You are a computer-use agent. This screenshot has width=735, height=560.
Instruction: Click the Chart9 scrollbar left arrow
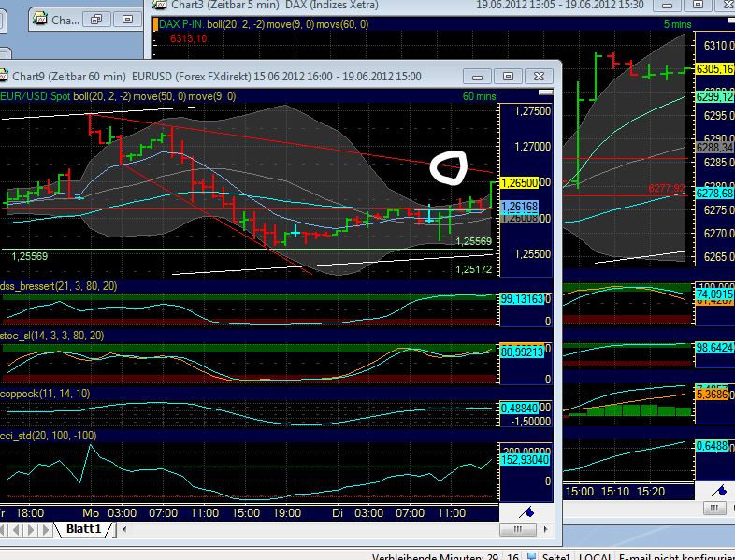coord(124,529)
